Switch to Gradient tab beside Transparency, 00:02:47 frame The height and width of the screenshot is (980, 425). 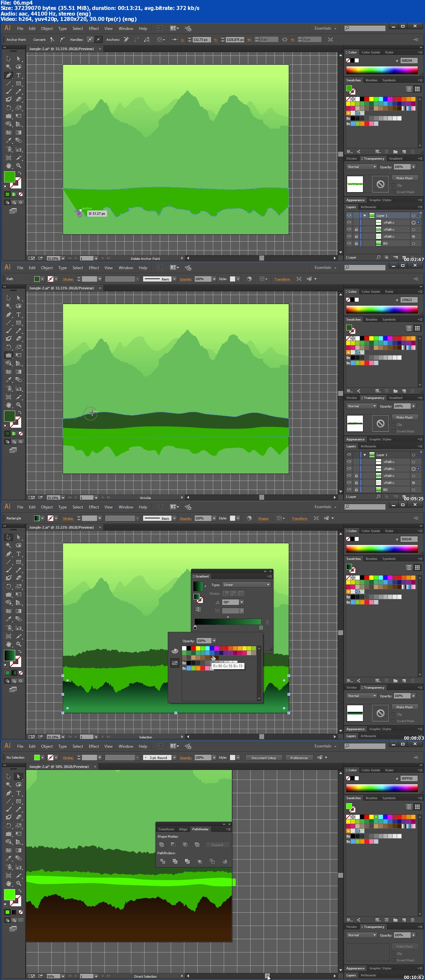[395, 159]
